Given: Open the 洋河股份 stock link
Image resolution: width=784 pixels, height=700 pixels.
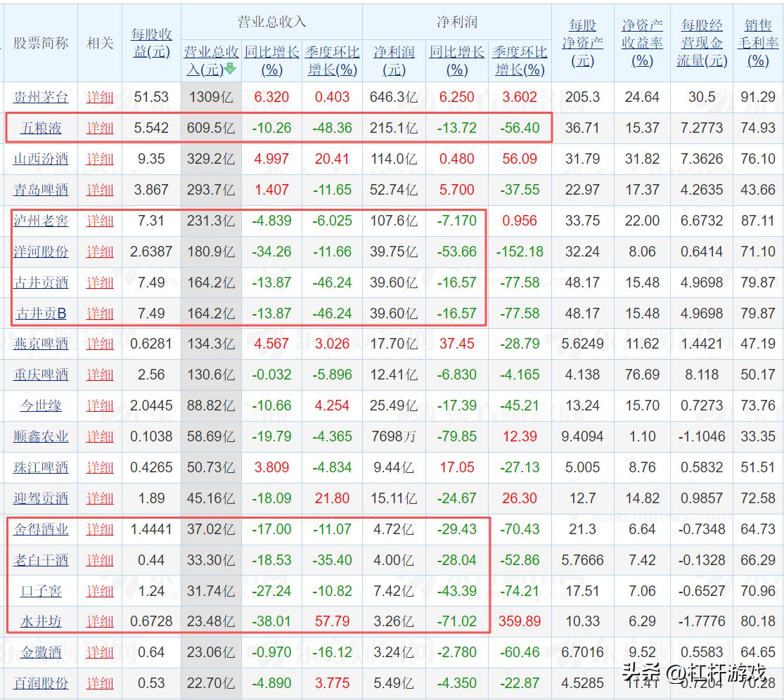Looking at the screenshot, I should click(41, 252).
